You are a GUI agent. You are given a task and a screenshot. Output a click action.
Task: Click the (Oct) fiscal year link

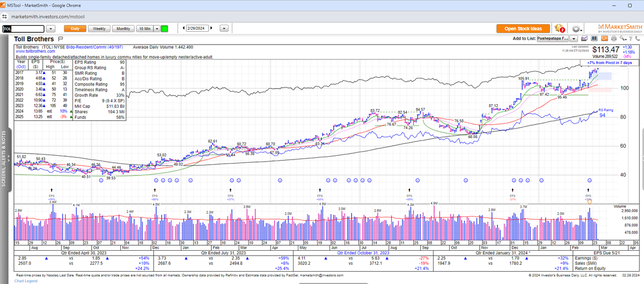(20, 67)
